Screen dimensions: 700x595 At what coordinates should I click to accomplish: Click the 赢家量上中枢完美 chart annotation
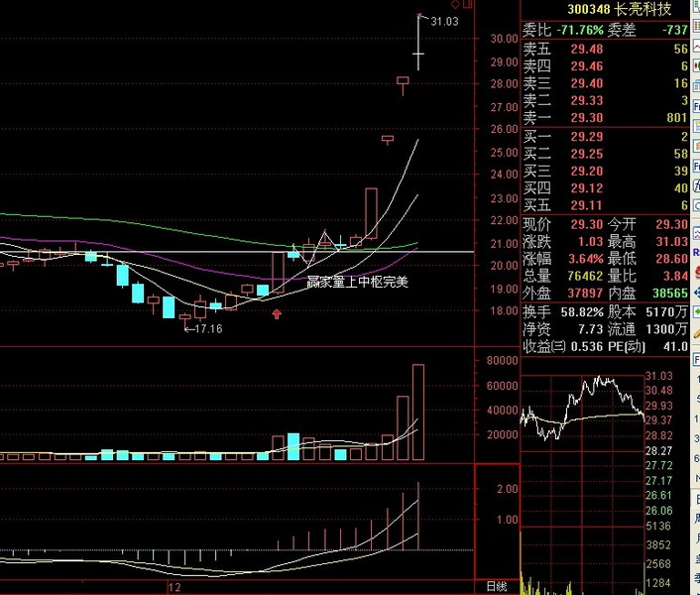(x=357, y=282)
